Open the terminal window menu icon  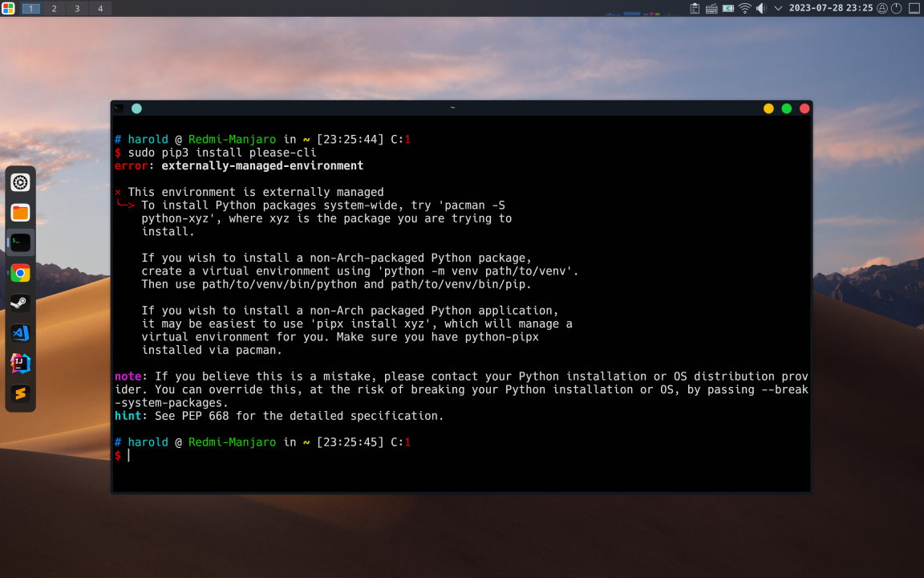point(119,108)
